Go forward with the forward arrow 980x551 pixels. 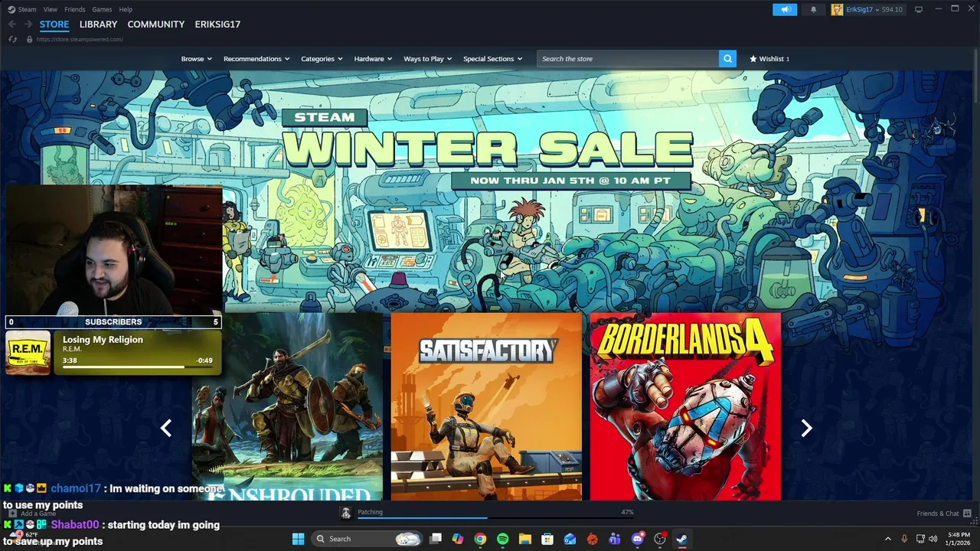point(28,24)
